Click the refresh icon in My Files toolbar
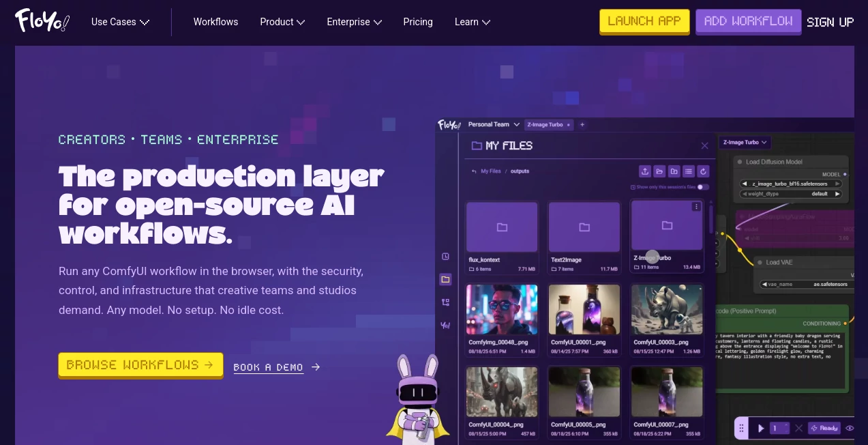868x445 pixels. point(703,171)
